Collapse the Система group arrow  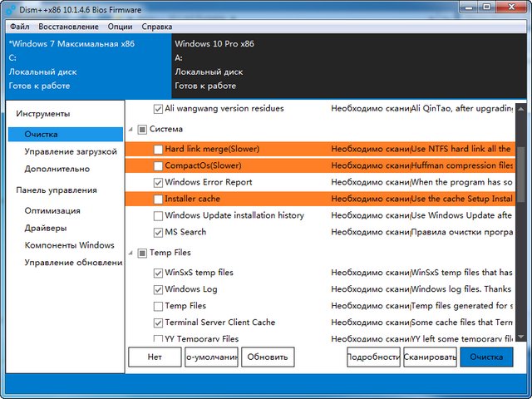click(x=131, y=130)
